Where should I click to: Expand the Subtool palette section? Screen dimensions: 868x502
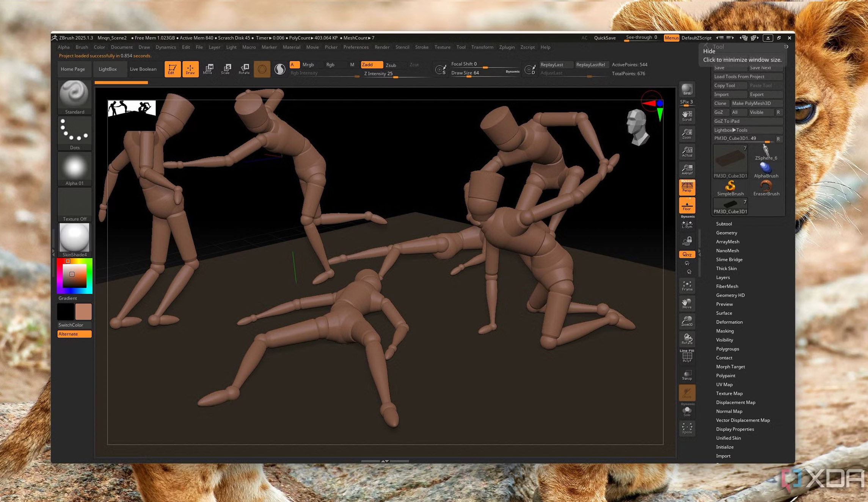(724, 224)
